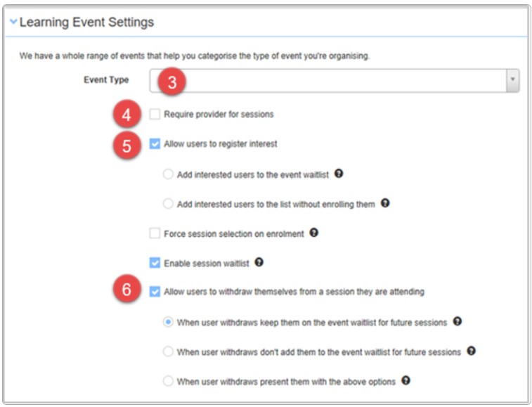Uncheck Allow users to register interest
This screenshot has height=407, width=532.
pos(155,143)
